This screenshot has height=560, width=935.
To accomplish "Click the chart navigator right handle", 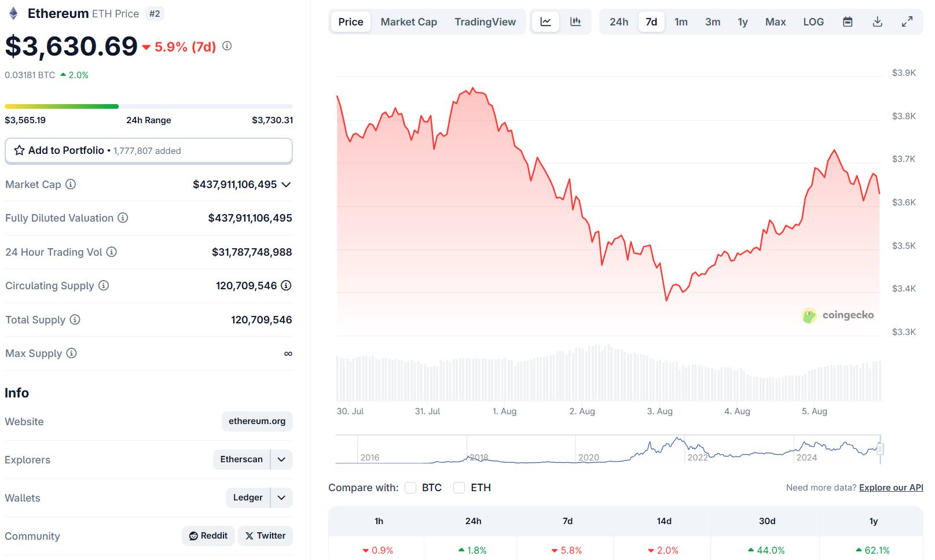I will click(880, 449).
